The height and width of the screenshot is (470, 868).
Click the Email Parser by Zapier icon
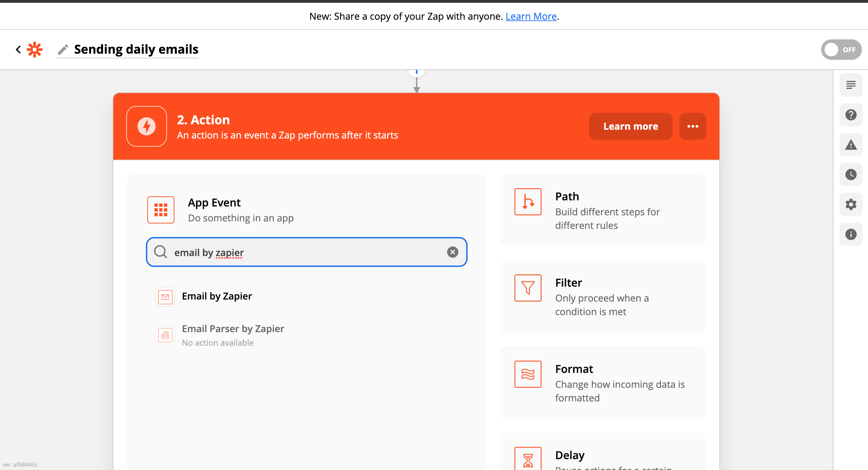pos(165,336)
